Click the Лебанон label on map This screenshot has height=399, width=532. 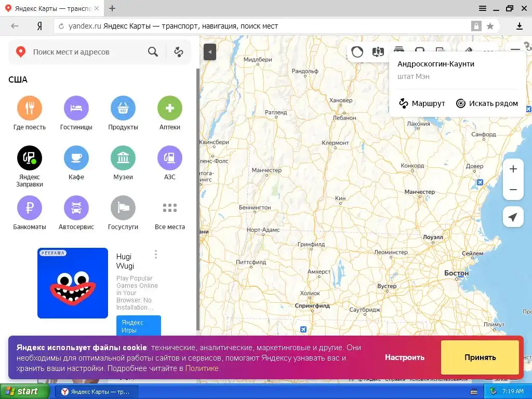pos(344,118)
